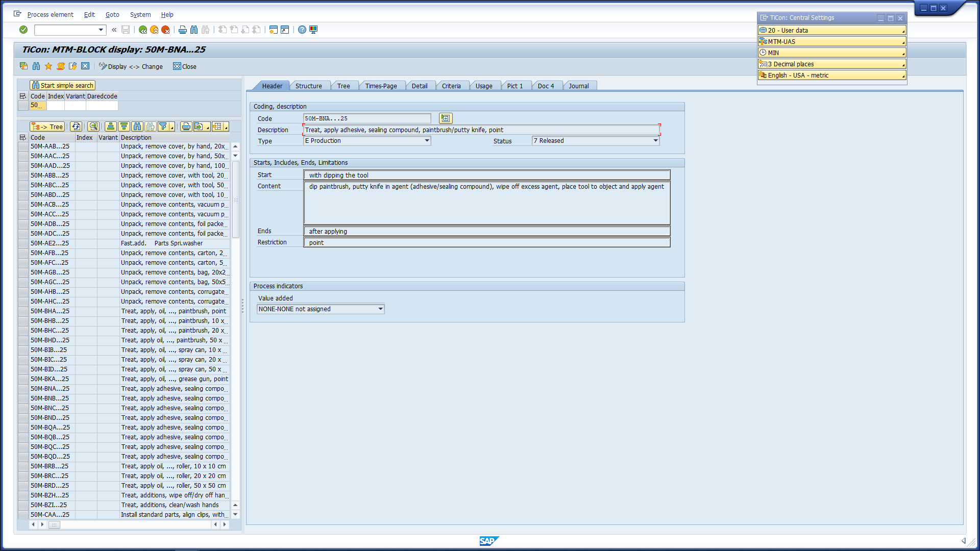The height and width of the screenshot is (551, 980).
Task: Expand the MIN time unit setting
Action: [x=832, y=53]
